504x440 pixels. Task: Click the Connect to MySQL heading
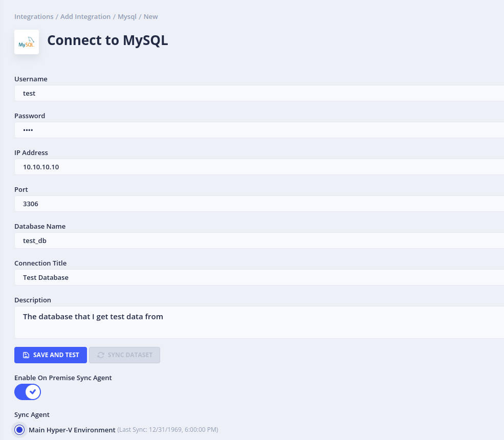click(x=107, y=41)
